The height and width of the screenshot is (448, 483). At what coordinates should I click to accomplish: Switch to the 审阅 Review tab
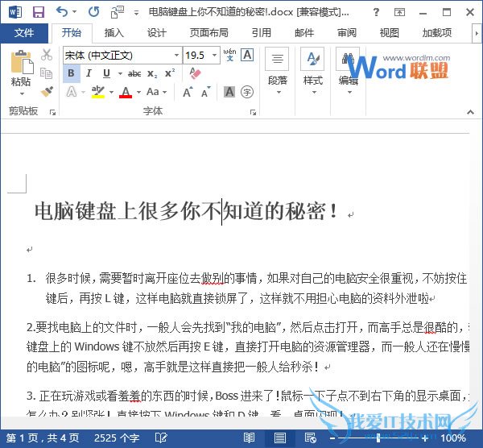pos(346,33)
